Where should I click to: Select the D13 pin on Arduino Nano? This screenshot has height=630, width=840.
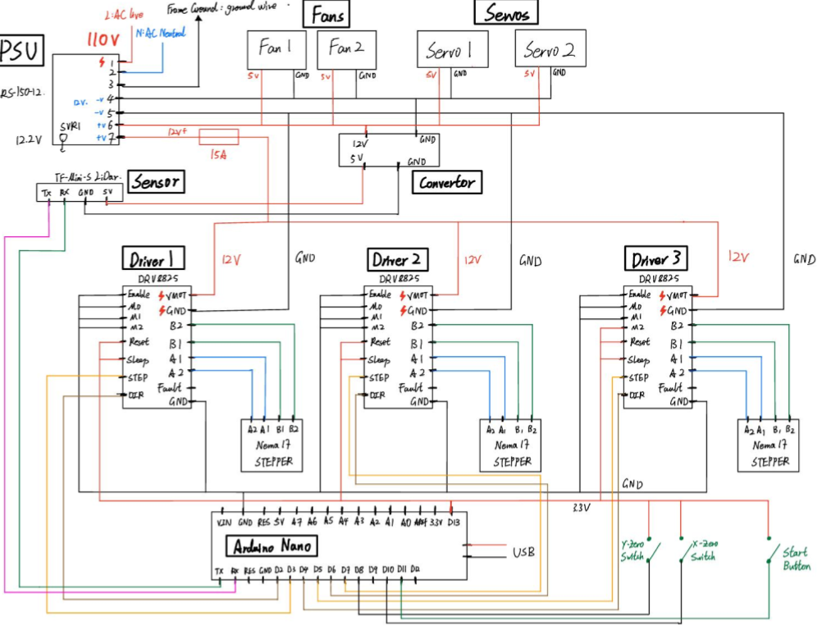tap(453, 522)
